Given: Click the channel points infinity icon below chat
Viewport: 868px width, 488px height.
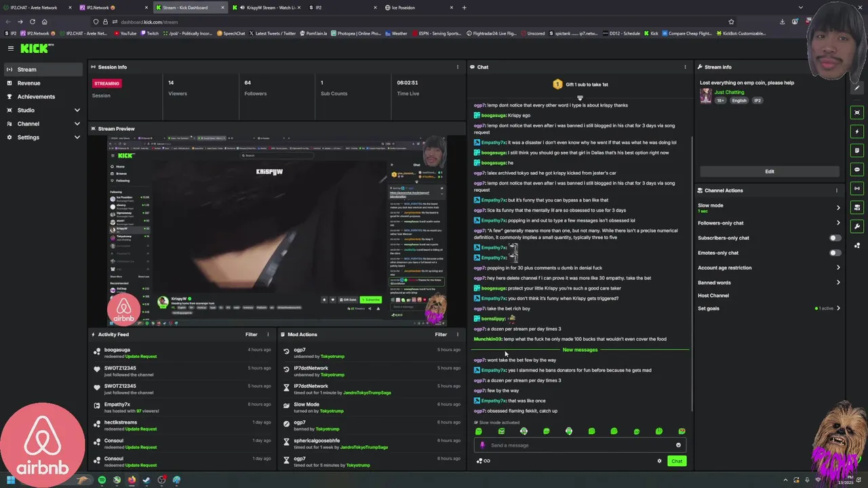Looking at the screenshot, I should point(484,461).
